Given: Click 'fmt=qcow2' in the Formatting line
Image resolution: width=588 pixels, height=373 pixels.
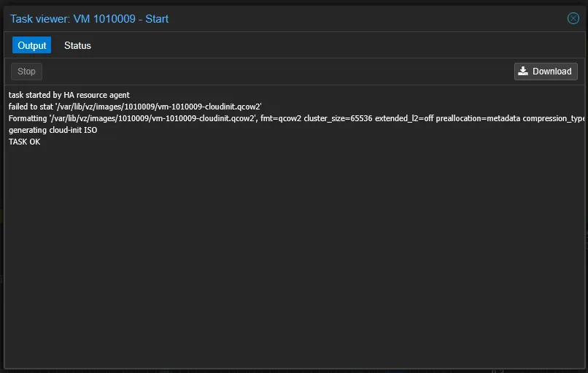Looking at the screenshot, I should pyautogui.click(x=280, y=118).
